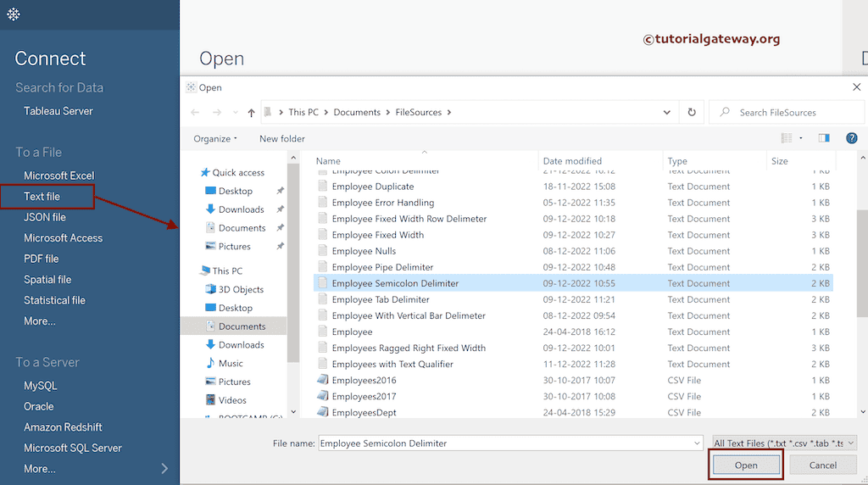Choose Text file connector

42,197
